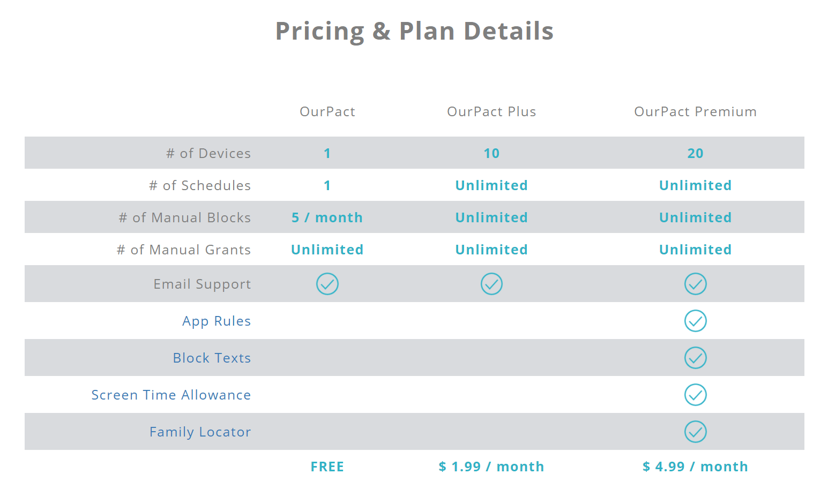Click Email Support checkmark under OurPact Plus
Screen dimensions: 828x504
[x=491, y=284]
